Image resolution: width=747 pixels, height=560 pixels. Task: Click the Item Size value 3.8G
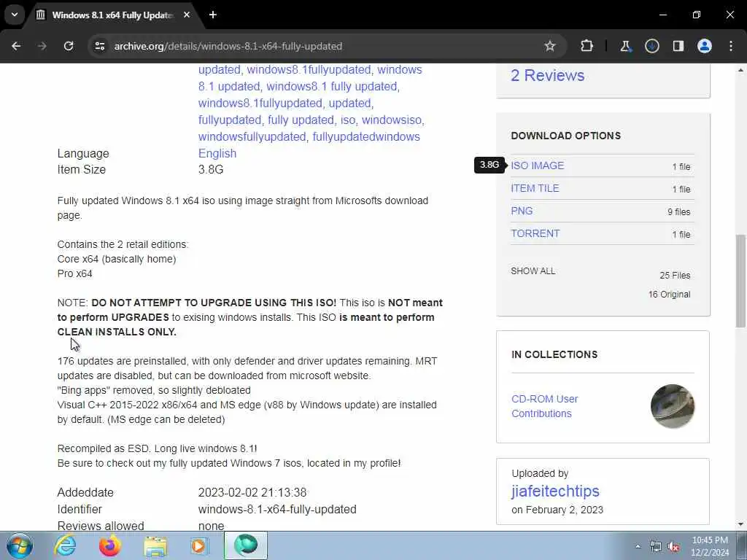211,169
